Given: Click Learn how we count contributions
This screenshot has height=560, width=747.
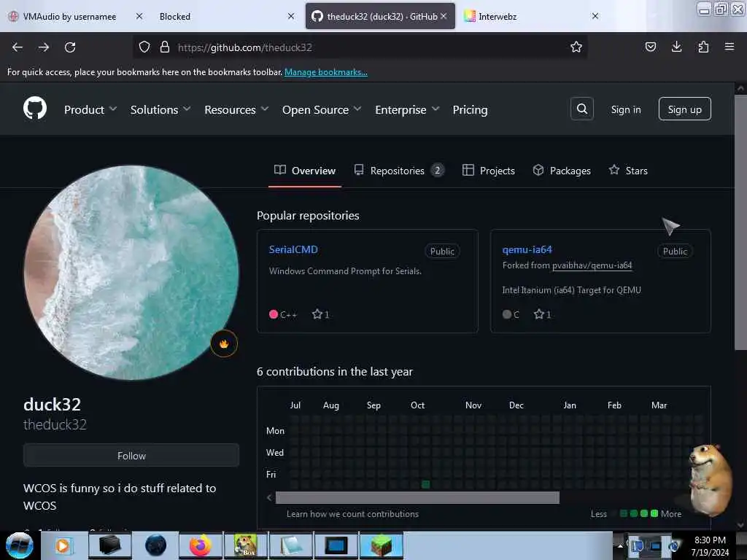Looking at the screenshot, I should [x=352, y=514].
